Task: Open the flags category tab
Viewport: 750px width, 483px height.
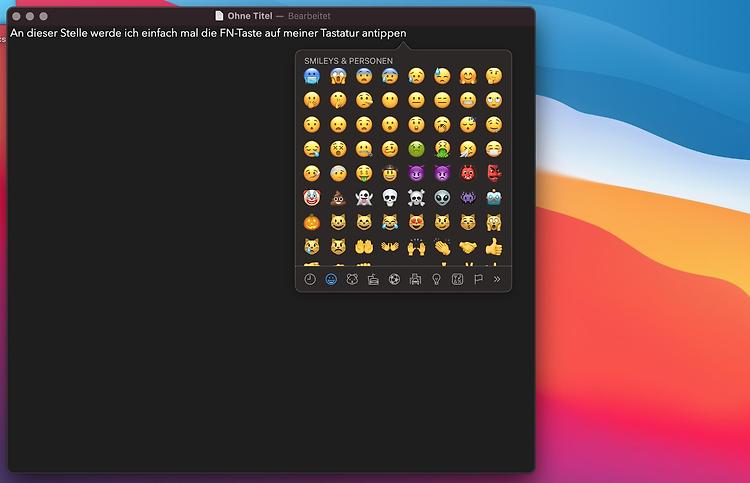Action: point(478,279)
